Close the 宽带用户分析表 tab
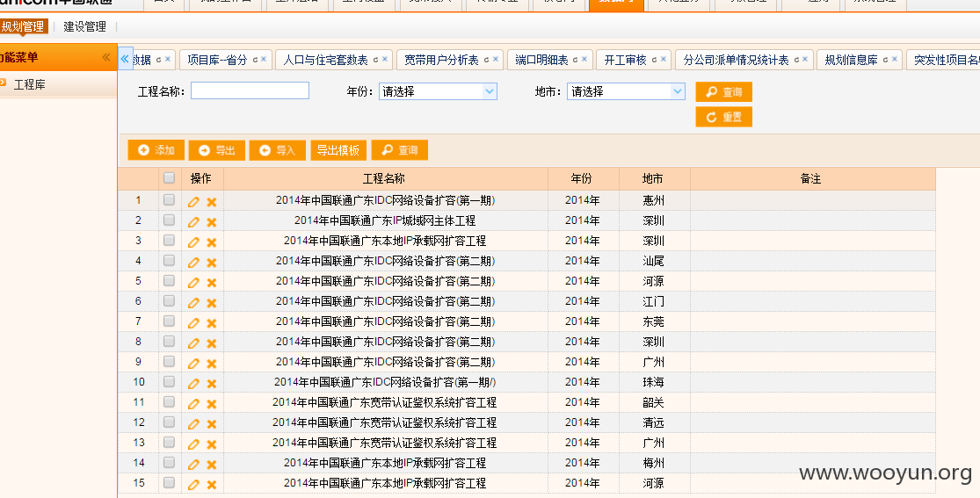980x498 pixels. 496,60
